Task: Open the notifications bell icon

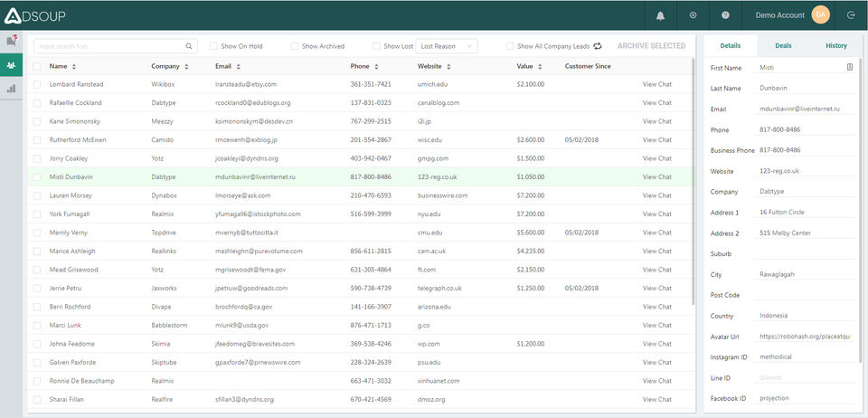Action: [660, 15]
